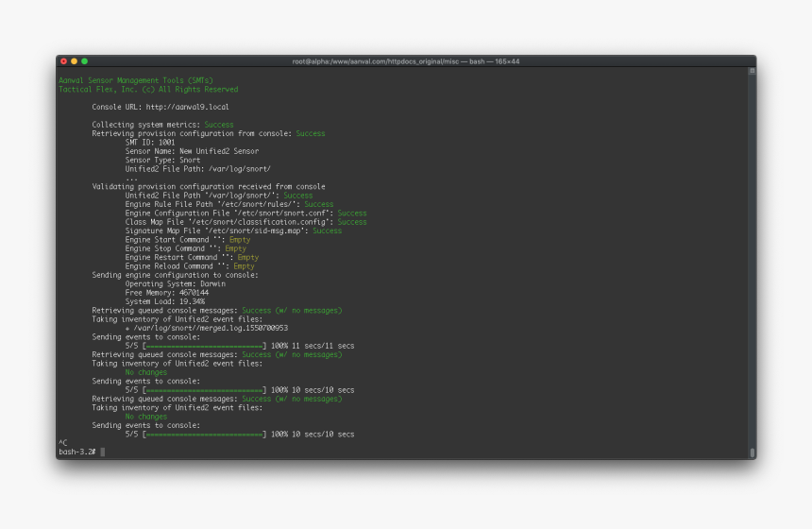Click the Sensor Name: New Unified2 Sensor line

pyautogui.click(x=192, y=151)
